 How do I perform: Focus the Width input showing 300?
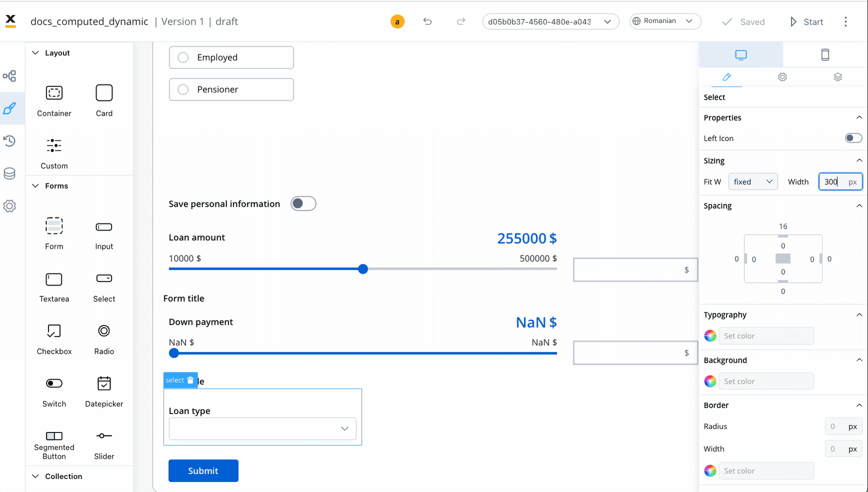840,182
